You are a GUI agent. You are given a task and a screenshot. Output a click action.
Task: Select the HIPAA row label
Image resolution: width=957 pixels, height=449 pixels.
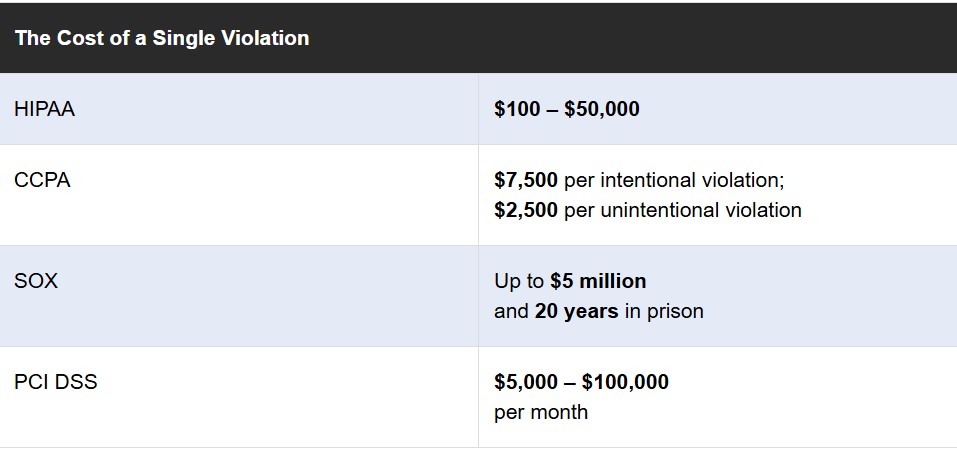click(45, 109)
